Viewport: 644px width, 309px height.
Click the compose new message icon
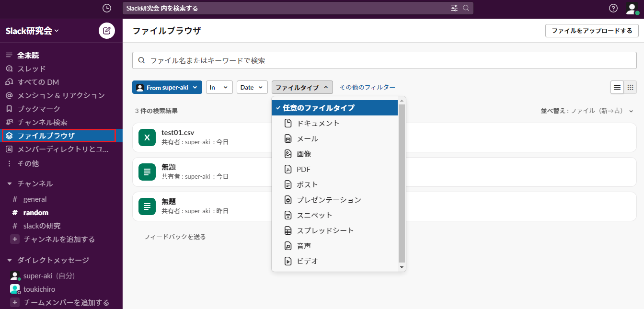[107, 31]
